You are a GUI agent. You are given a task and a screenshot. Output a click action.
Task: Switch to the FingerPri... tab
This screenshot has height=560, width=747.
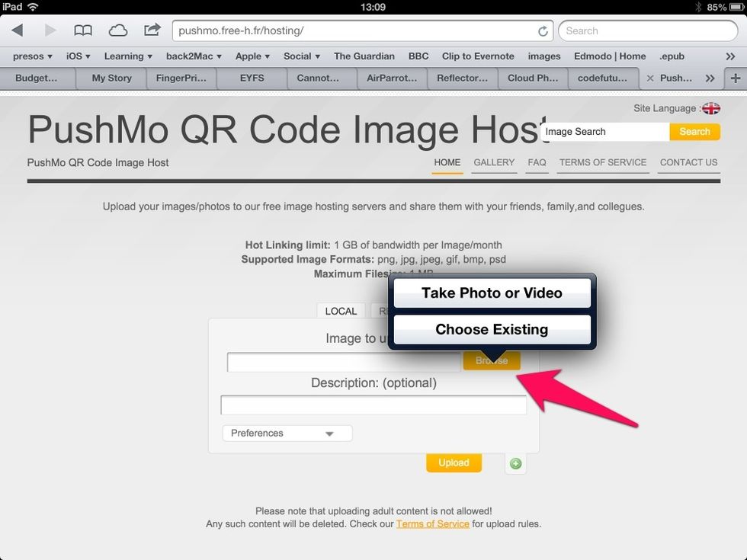tap(181, 78)
